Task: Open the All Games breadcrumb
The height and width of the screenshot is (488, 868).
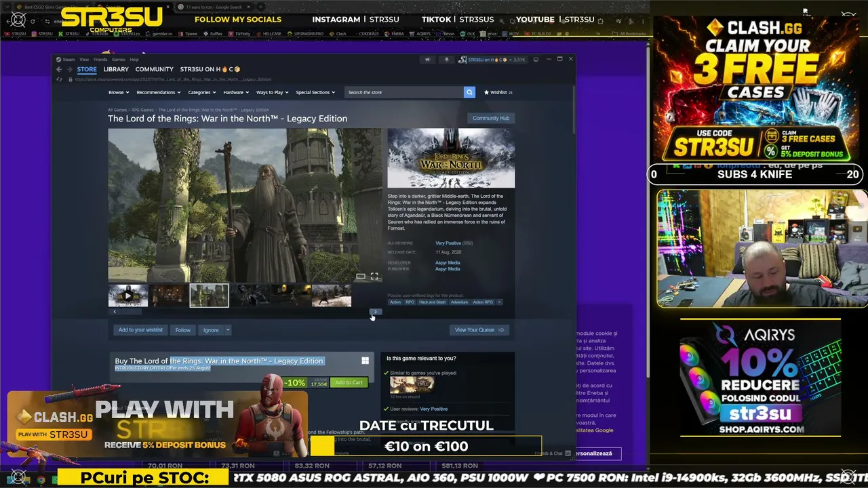Action: pos(117,110)
